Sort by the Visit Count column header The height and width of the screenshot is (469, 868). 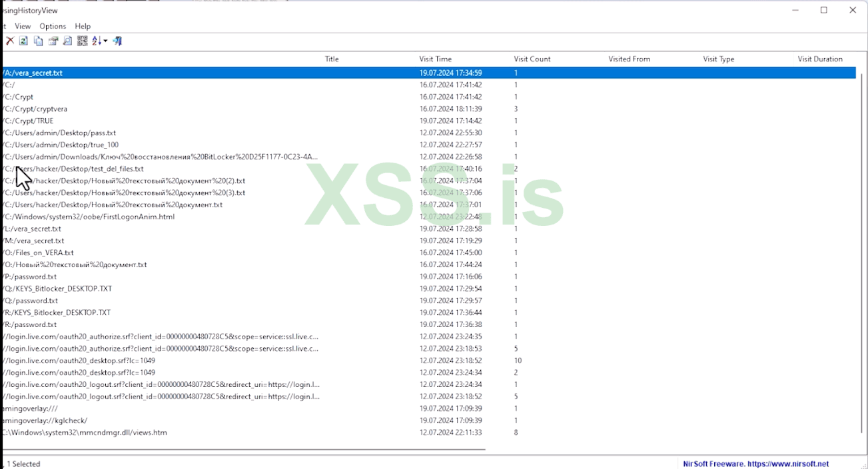point(532,59)
